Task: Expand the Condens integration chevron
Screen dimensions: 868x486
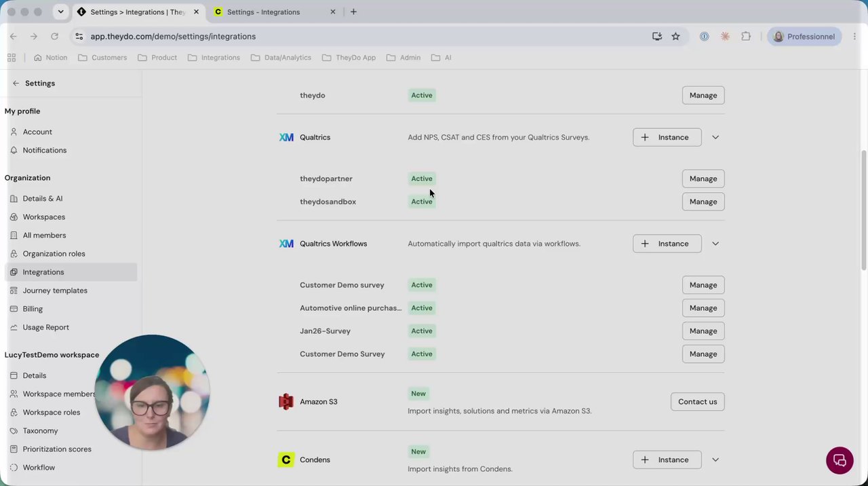Action: tap(715, 460)
